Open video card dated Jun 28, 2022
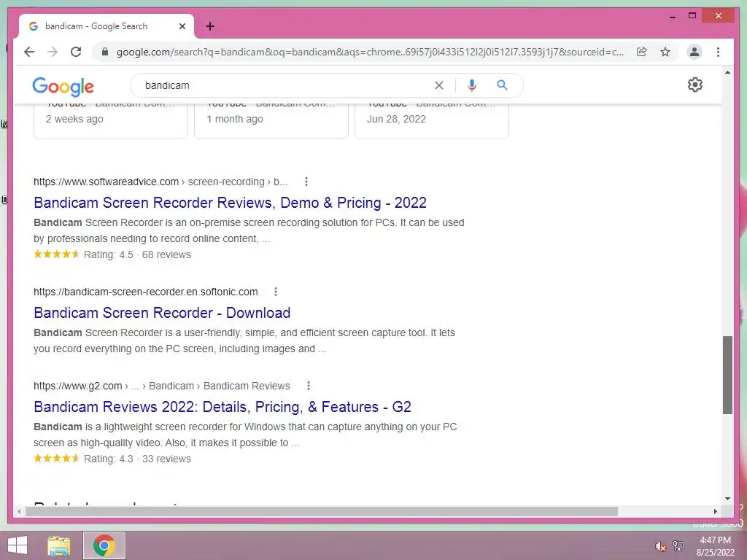Image resolution: width=747 pixels, height=560 pixels. click(432, 122)
